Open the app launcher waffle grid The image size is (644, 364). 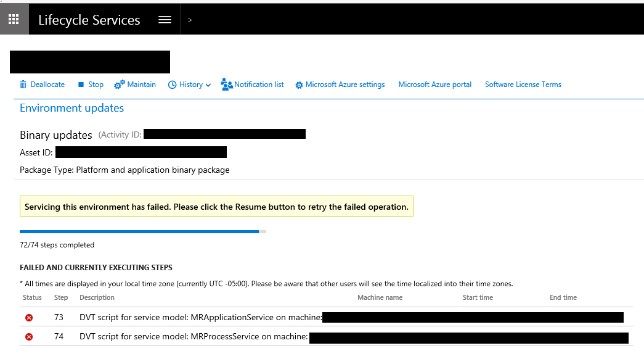14,19
